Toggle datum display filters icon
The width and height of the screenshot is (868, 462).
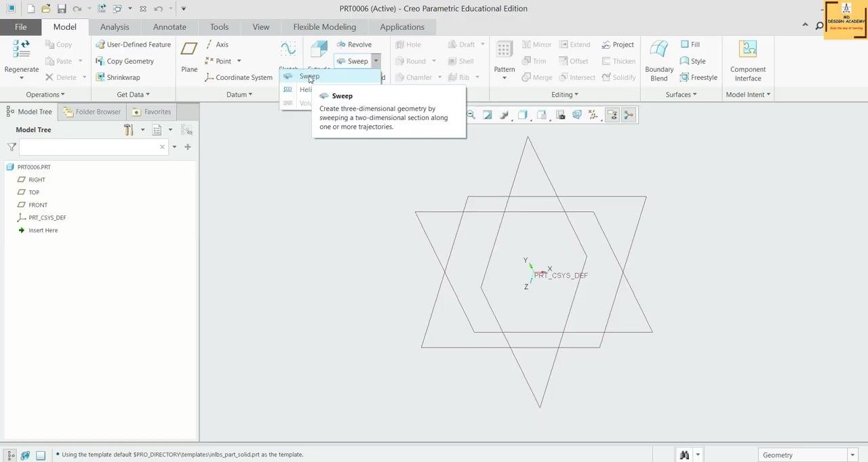click(593, 115)
